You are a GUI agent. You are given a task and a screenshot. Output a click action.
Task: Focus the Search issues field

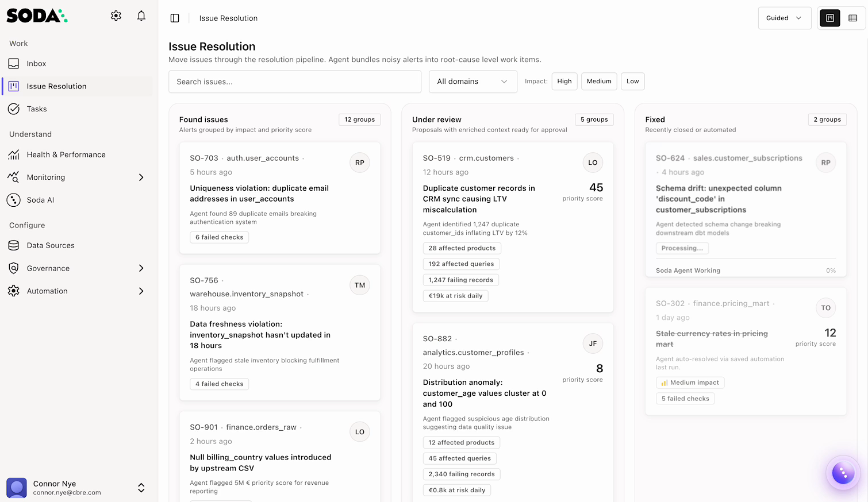tap(295, 82)
